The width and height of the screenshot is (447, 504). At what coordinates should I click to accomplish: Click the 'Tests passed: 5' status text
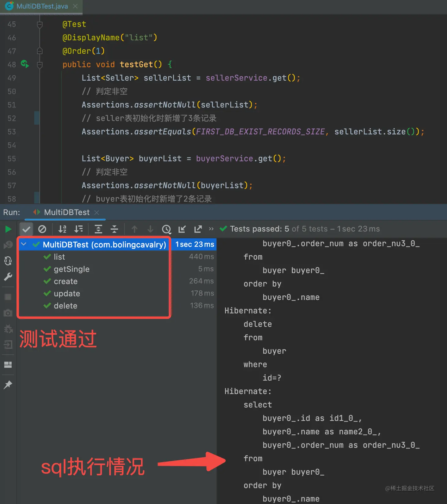coord(260,229)
